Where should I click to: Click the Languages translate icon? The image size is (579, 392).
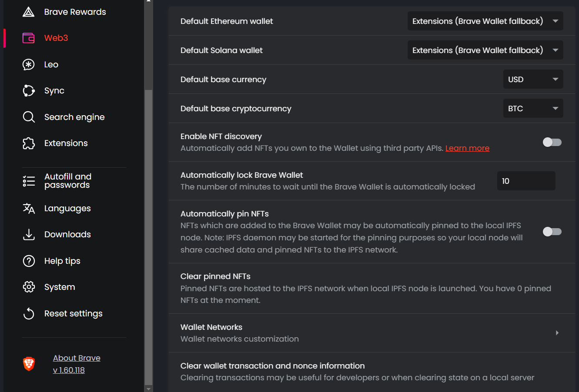(29, 209)
